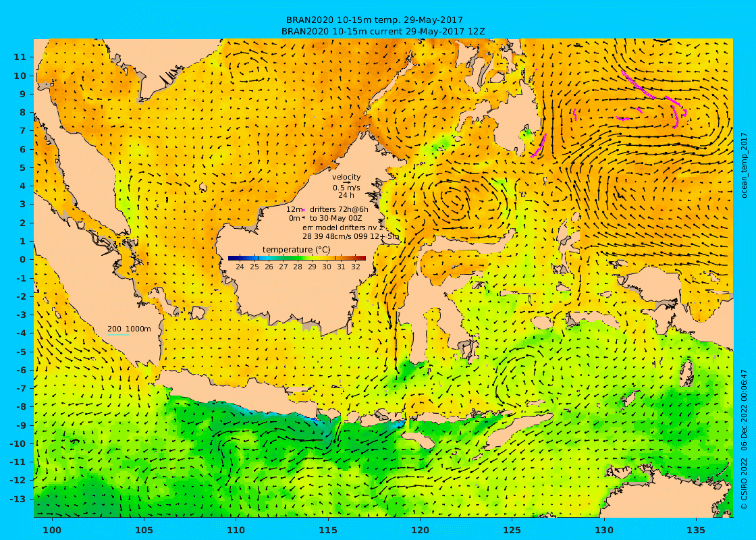Click latitude axis label "0"
The width and height of the screenshot is (756, 540).
[x=23, y=259]
